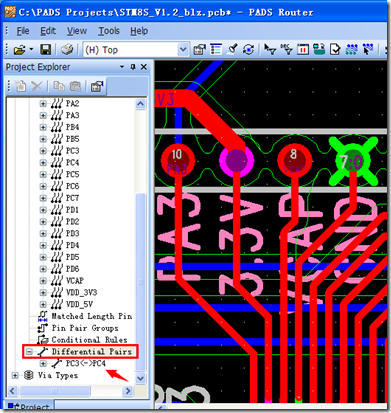Image resolution: width=391 pixels, height=413 pixels.
Task: Click horizontal scrollbar left arrow
Action: (12, 391)
